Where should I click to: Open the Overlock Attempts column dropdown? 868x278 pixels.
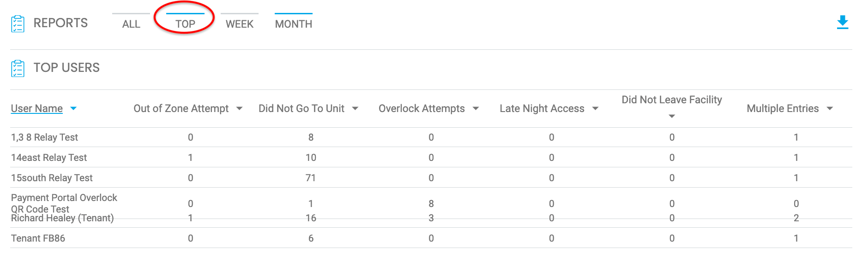tap(476, 109)
